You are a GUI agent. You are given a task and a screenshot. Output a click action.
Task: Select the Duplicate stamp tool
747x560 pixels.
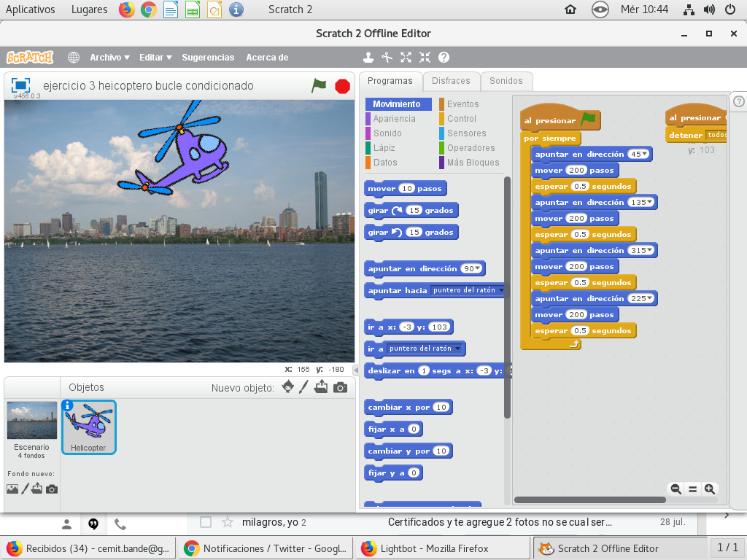368,58
